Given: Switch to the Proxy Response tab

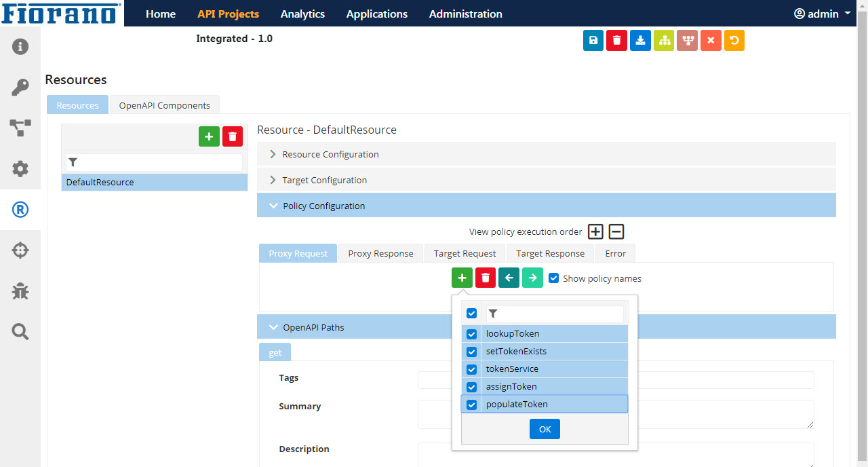Looking at the screenshot, I should click(x=380, y=253).
